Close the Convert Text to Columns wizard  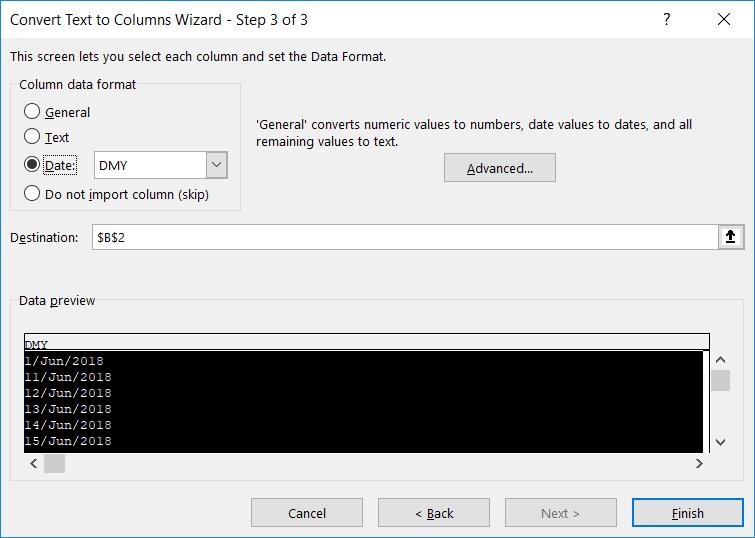click(x=723, y=20)
